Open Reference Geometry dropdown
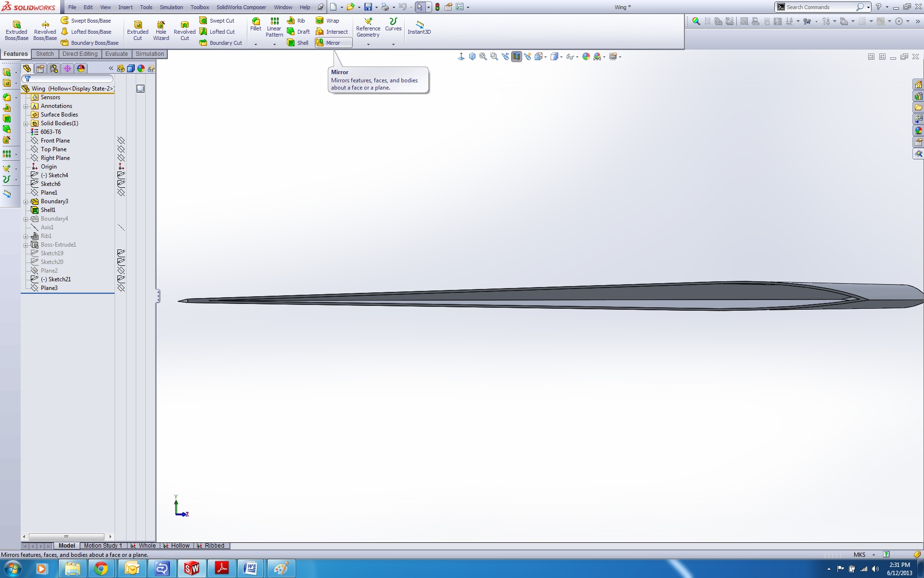The height and width of the screenshot is (578, 924). coord(368,45)
